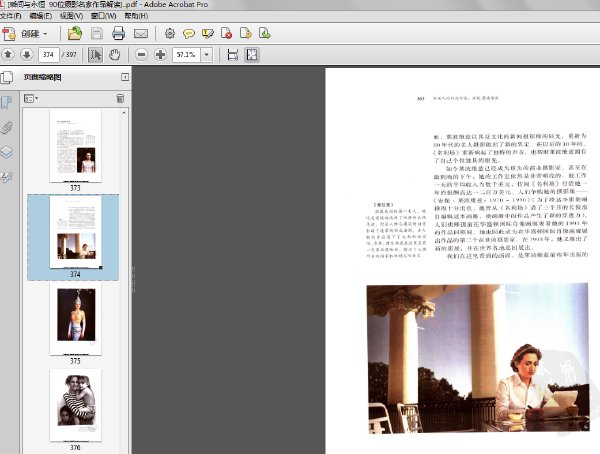Click the Open file folder icon
Viewport: 600px width, 454px height.
click(x=75, y=34)
